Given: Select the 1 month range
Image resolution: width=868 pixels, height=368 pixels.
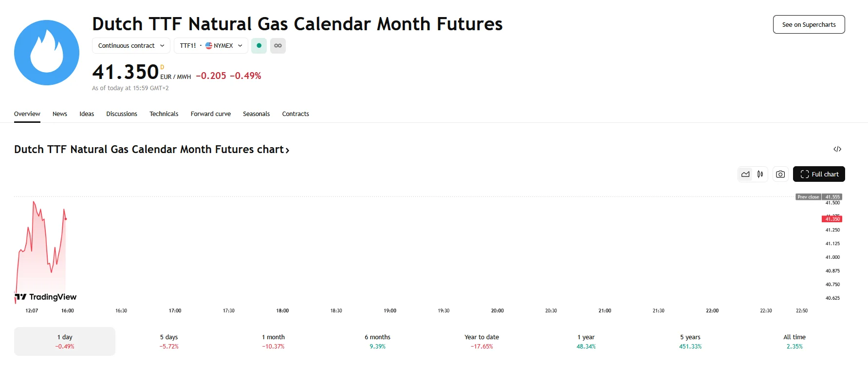Looking at the screenshot, I should 273,341.
